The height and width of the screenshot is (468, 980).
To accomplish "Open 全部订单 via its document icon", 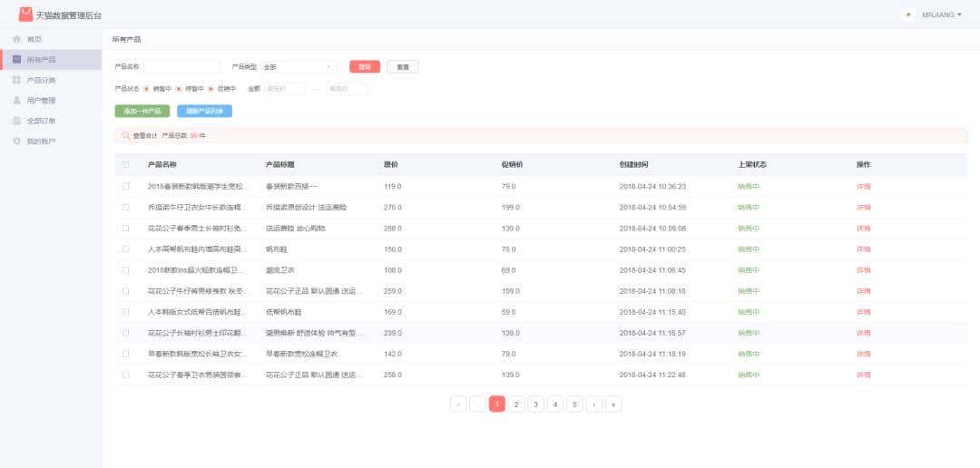I will (17, 121).
